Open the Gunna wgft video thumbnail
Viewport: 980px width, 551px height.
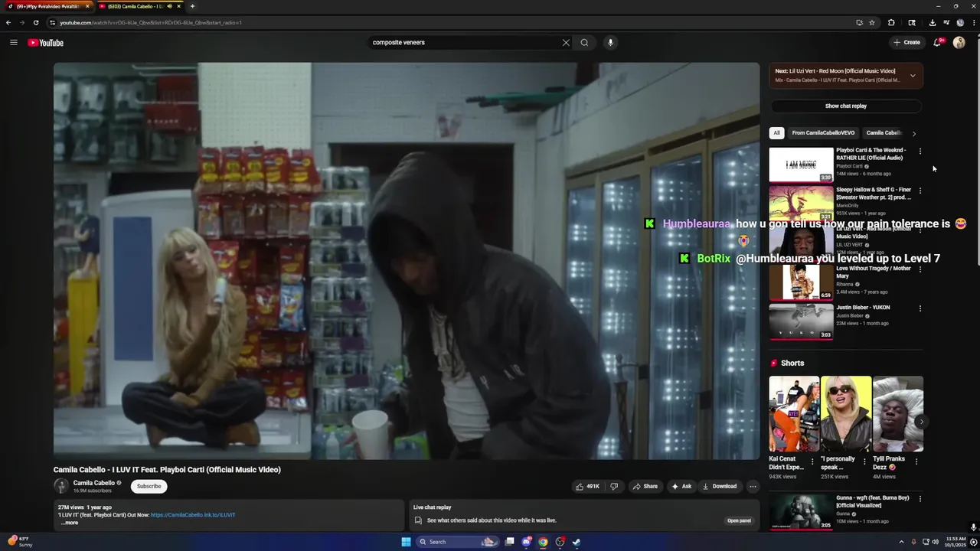(x=801, y=512)
